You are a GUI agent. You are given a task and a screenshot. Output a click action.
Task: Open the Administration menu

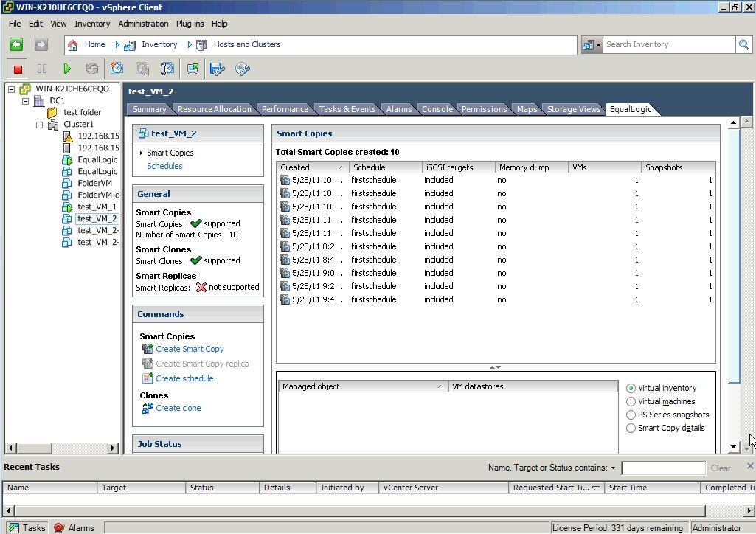143,24
